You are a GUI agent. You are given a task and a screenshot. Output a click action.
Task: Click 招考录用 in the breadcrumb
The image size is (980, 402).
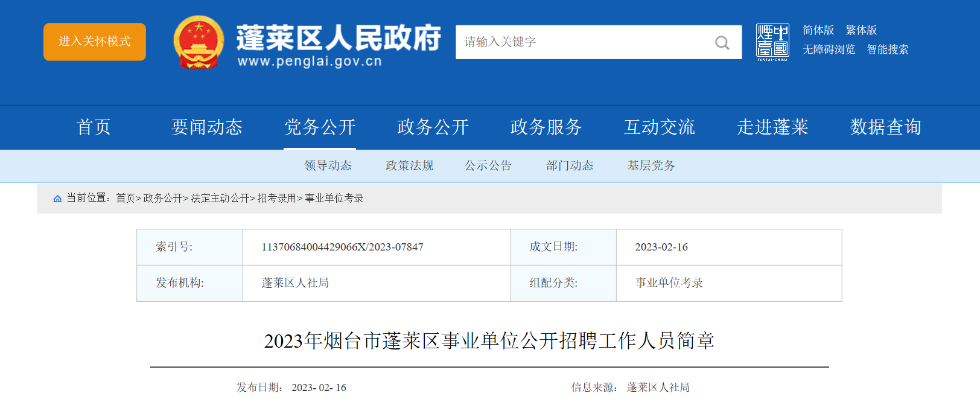click(x=277, y=199)
